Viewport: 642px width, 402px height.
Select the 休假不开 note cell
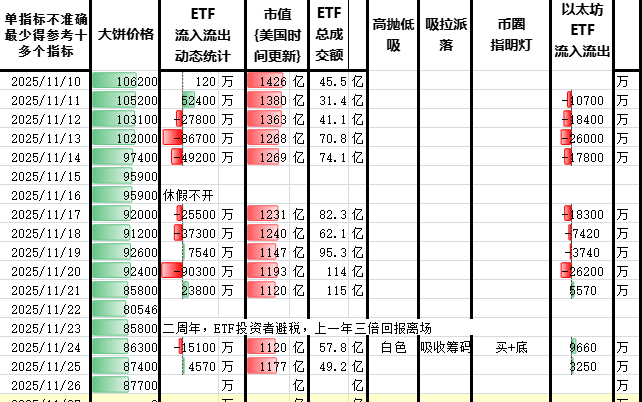coord(189,195)
